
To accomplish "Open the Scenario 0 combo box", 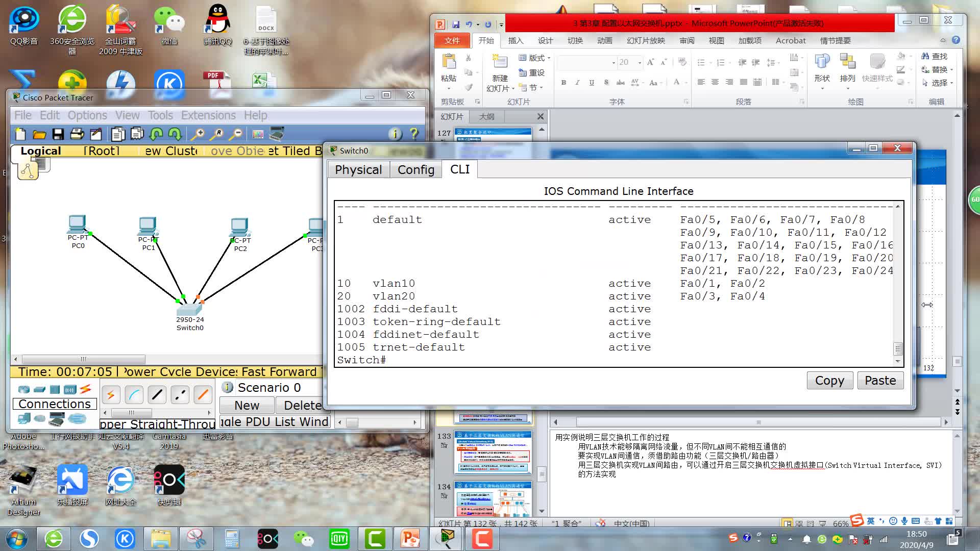I will point(271,388).
